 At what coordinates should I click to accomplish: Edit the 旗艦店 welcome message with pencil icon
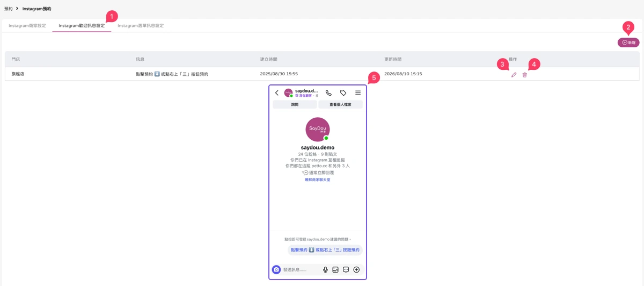pos(514,75)
